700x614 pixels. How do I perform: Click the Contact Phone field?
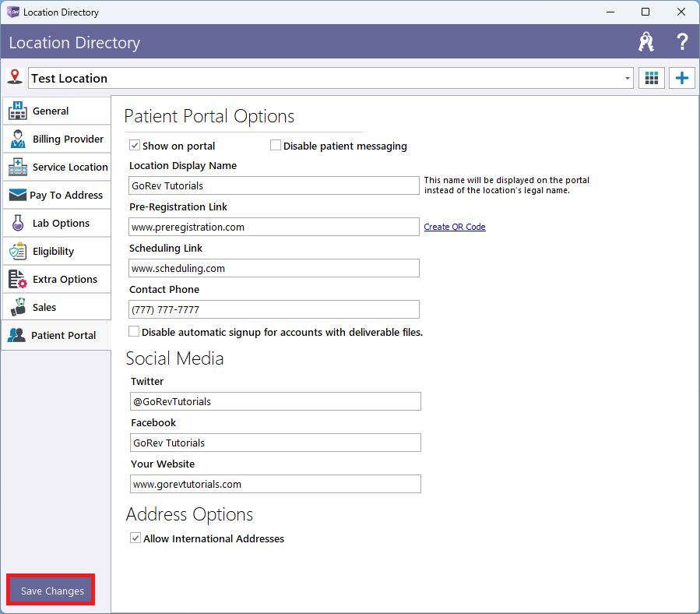tap(274, 309)
